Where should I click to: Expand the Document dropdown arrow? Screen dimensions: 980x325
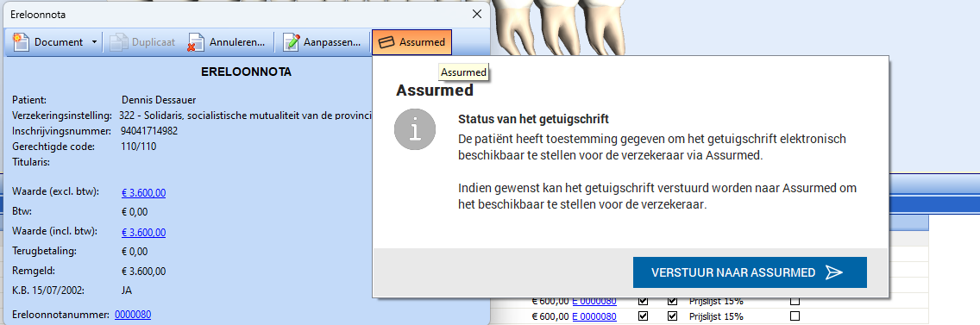point(94,42)
